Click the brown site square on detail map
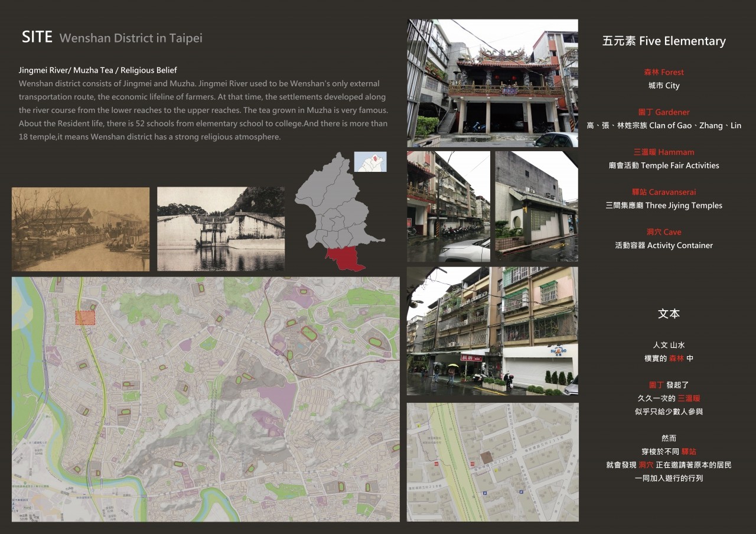This screenshot has height=534, width=756. 486,458
